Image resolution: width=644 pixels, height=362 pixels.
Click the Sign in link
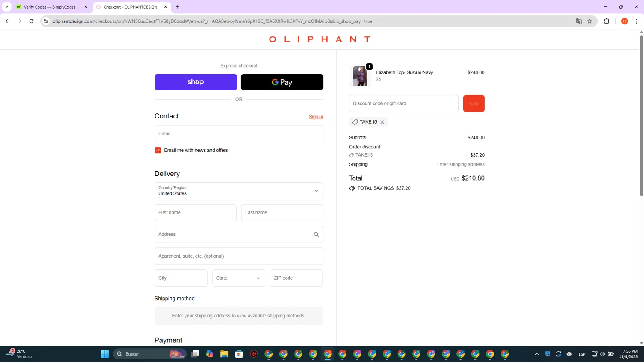316,117
